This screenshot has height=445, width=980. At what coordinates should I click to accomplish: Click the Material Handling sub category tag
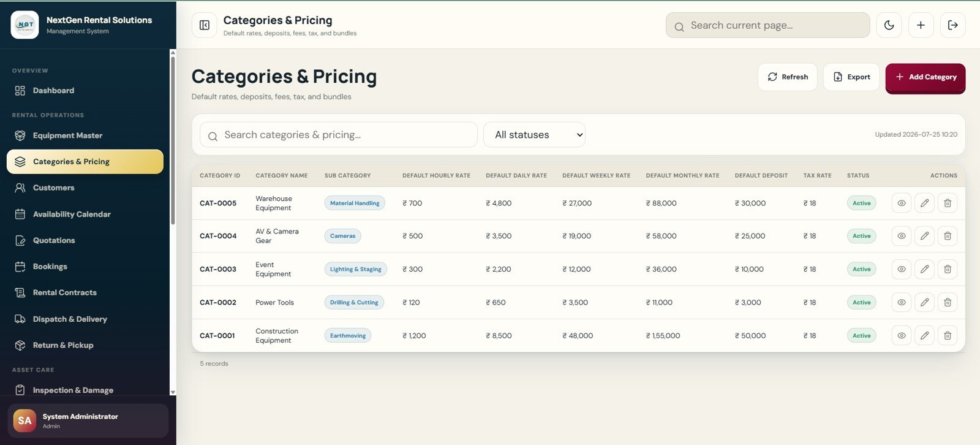point(355,203)
